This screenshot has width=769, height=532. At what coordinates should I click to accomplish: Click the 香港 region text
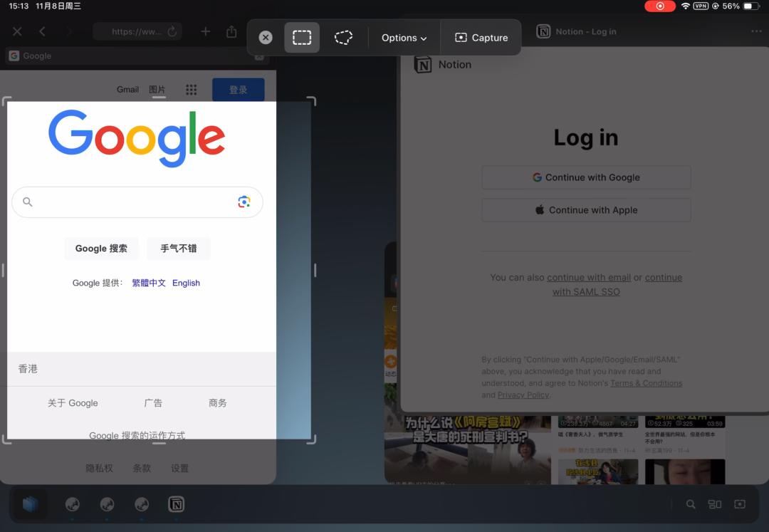pyautogui.click(x=28, y=369)
